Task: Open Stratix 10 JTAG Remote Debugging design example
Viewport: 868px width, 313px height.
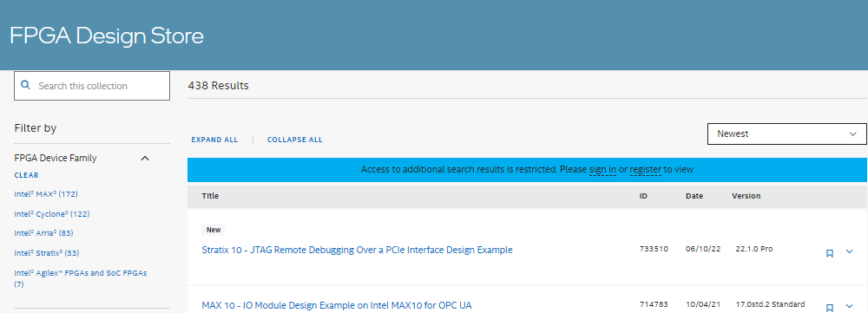Action: coord(357,250)
